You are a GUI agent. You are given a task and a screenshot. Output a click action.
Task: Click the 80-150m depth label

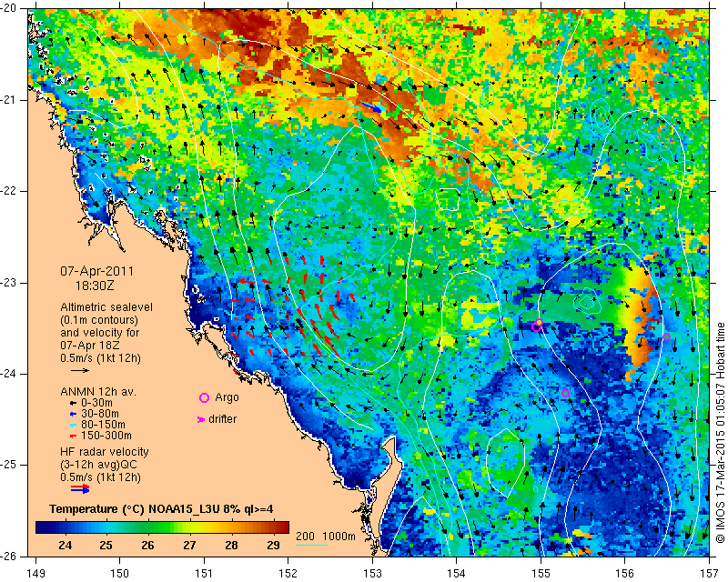pyautogui.click(x=103, y=425)
